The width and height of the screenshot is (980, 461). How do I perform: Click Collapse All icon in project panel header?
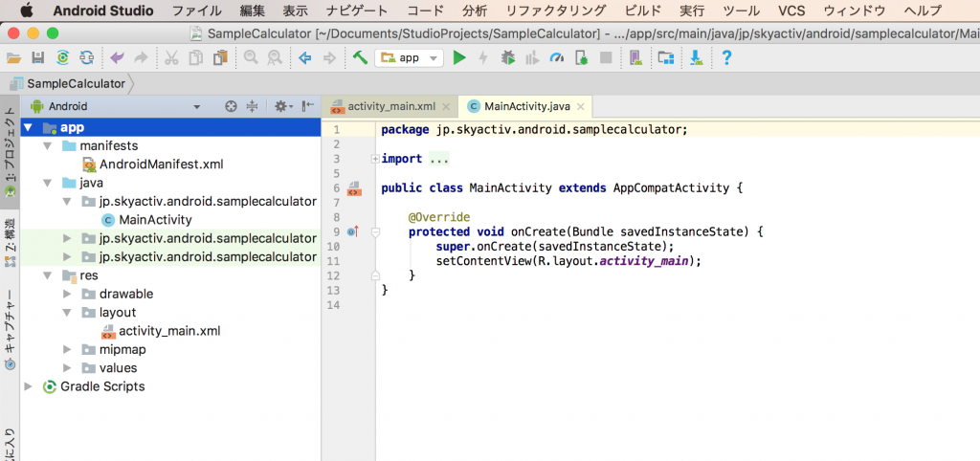tap(252, 107)
